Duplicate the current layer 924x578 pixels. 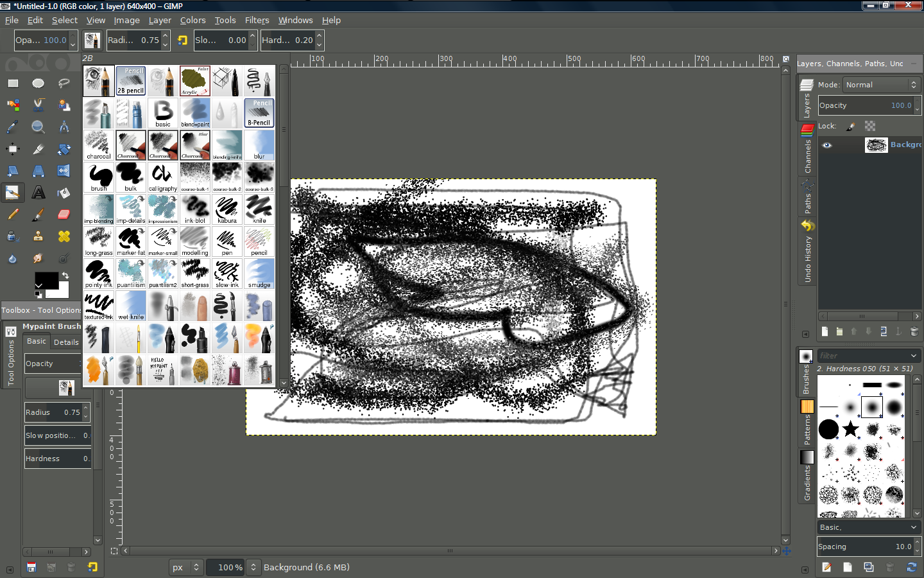884,331
